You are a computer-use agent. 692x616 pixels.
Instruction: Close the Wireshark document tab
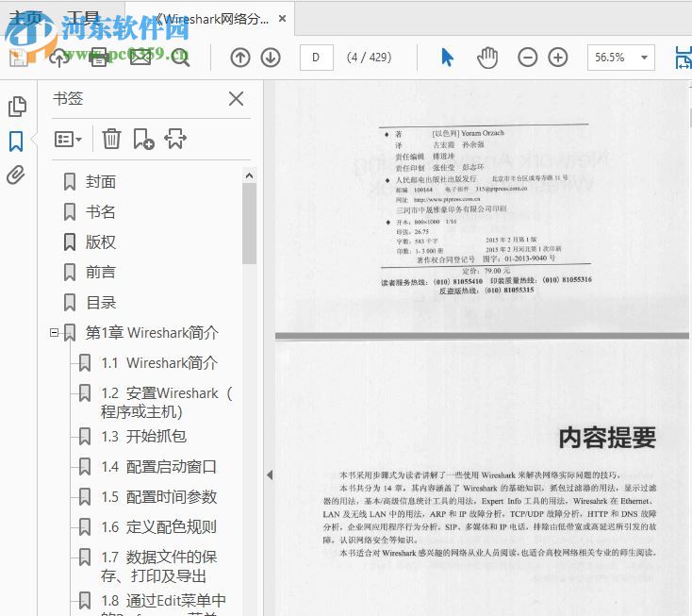tap(283, 19)
